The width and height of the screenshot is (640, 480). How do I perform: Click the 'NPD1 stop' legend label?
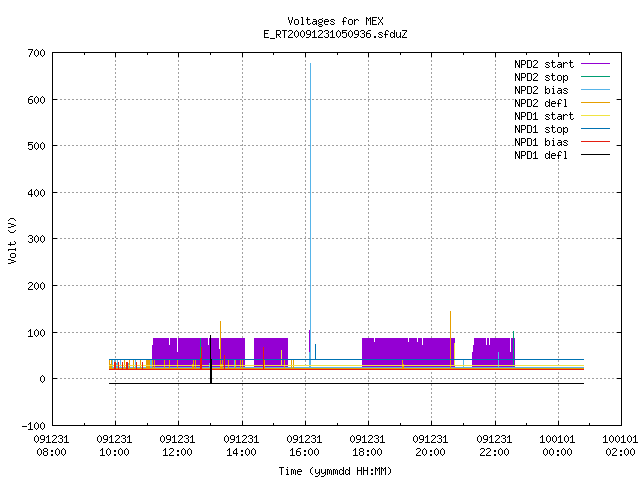click(x=541, y=129)
